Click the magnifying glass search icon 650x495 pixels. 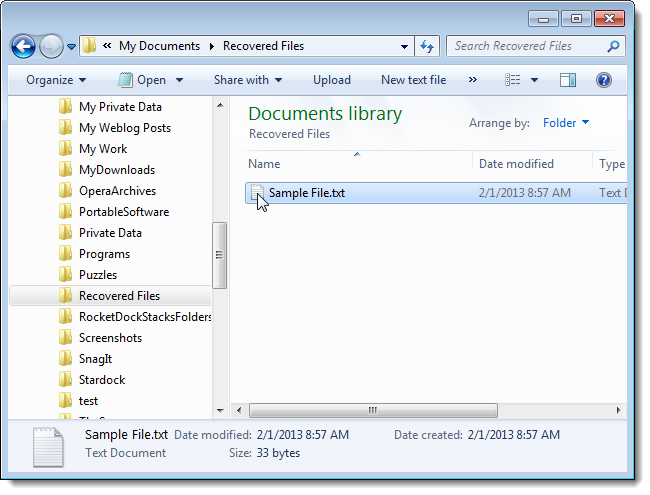coord(613,46)
